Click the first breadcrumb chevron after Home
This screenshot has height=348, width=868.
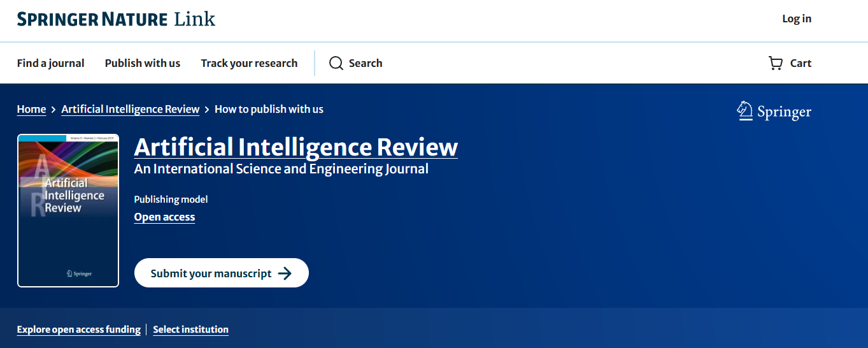[54, 110]
